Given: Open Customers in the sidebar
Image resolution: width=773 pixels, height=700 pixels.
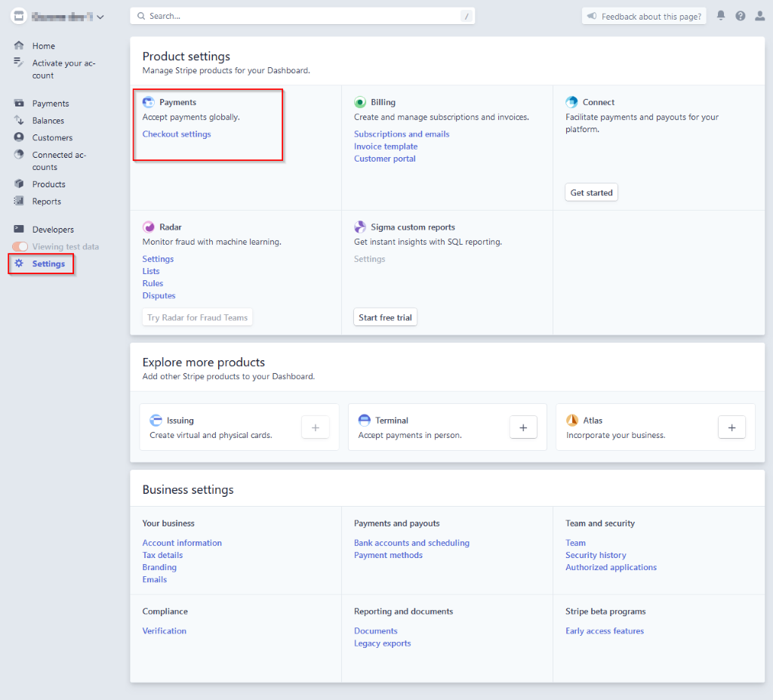Looking at the screenshot, I should point(52,137).
